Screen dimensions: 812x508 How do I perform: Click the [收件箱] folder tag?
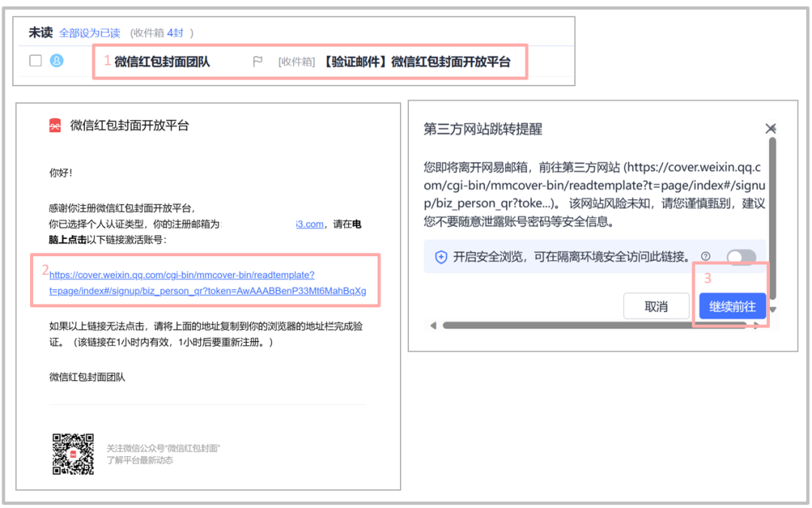coord(296,62)
